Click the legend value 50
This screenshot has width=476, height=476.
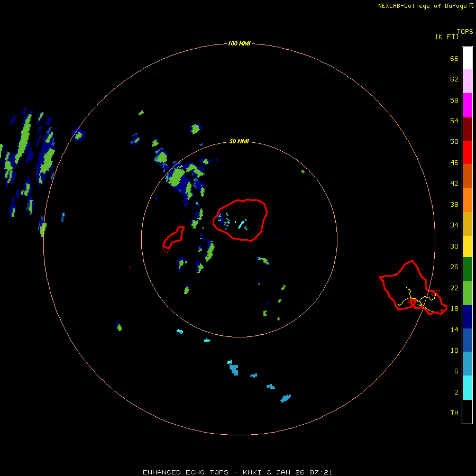coord(454,141)
